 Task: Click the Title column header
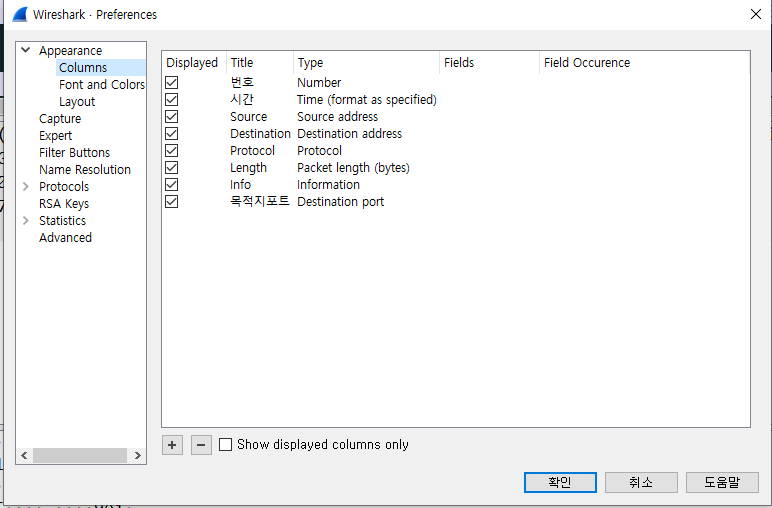pos(259,63)
